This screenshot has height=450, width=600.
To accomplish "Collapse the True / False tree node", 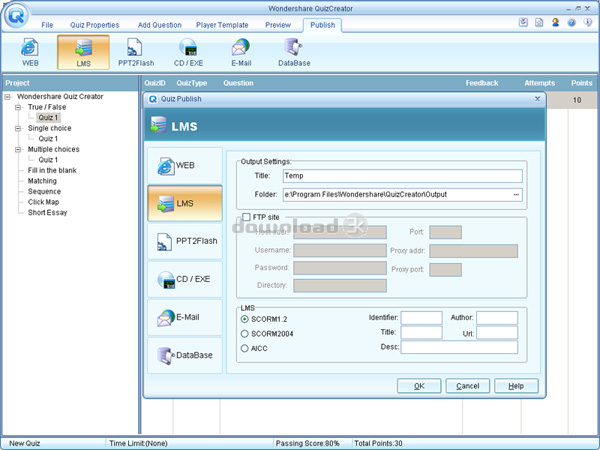I will pos(18,107).
